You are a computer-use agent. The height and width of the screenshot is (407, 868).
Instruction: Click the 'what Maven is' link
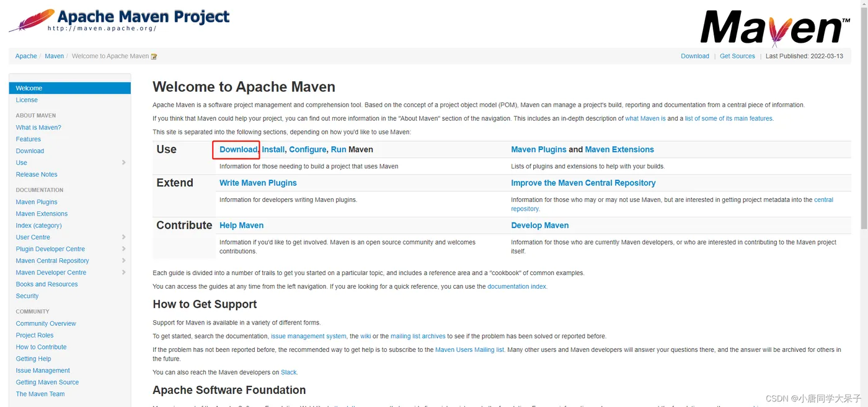[645, 118]
